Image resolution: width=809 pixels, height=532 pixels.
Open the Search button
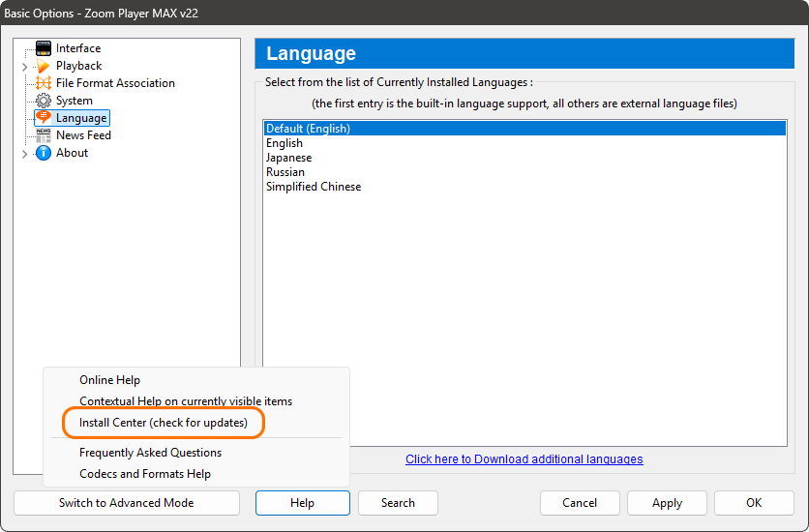click(x=398, y=503)
